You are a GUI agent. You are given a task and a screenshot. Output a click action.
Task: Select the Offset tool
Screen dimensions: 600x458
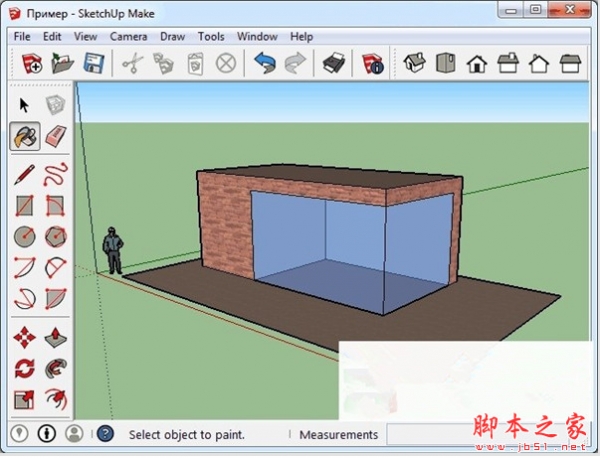tap(56, 399)
